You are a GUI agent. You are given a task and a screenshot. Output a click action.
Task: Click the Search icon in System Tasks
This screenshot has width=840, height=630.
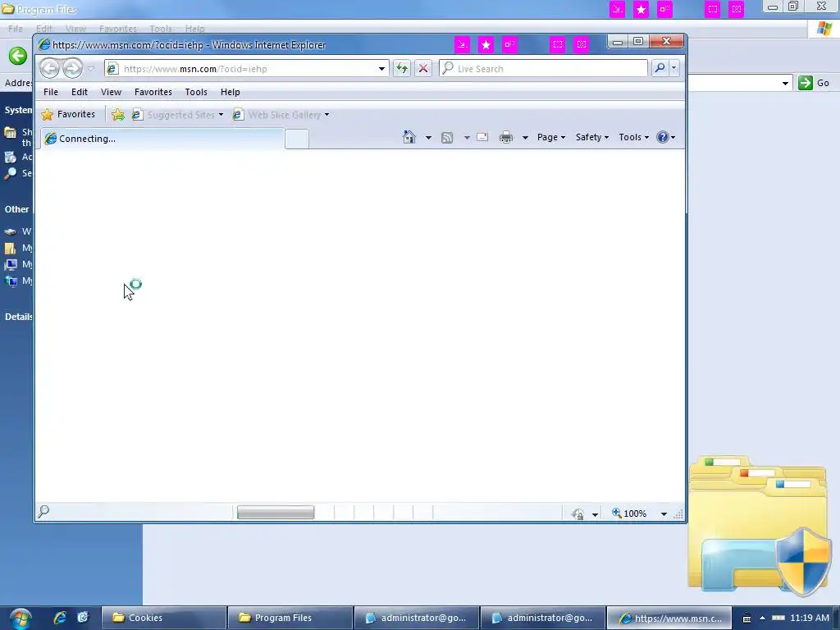(10, 173)
